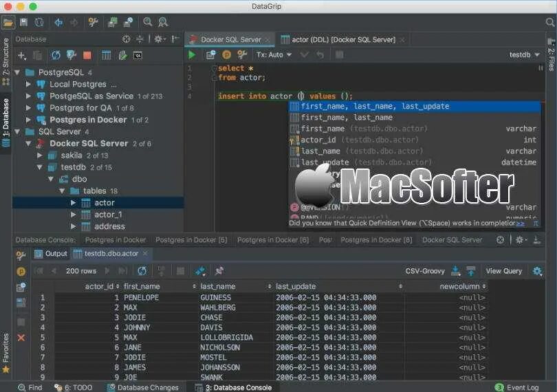Reload the result grid page
Image resolution: width=557 pixels, height=392 pixels.
point(142,271)
